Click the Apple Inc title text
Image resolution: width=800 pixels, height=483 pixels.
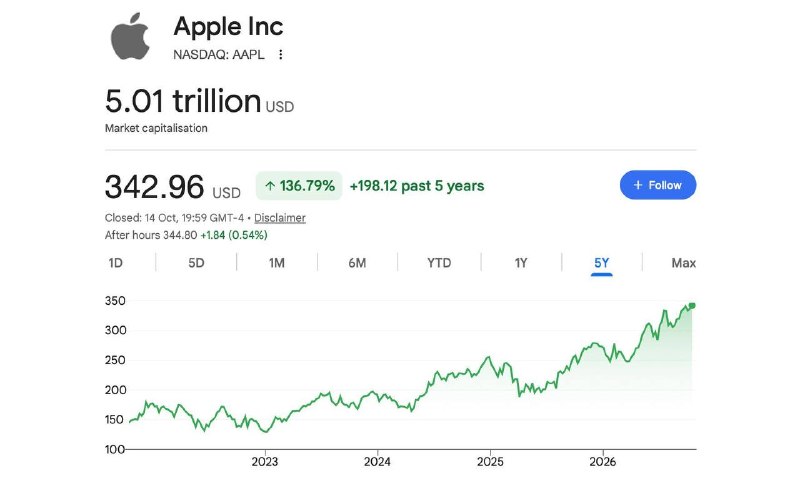point(228,27)
